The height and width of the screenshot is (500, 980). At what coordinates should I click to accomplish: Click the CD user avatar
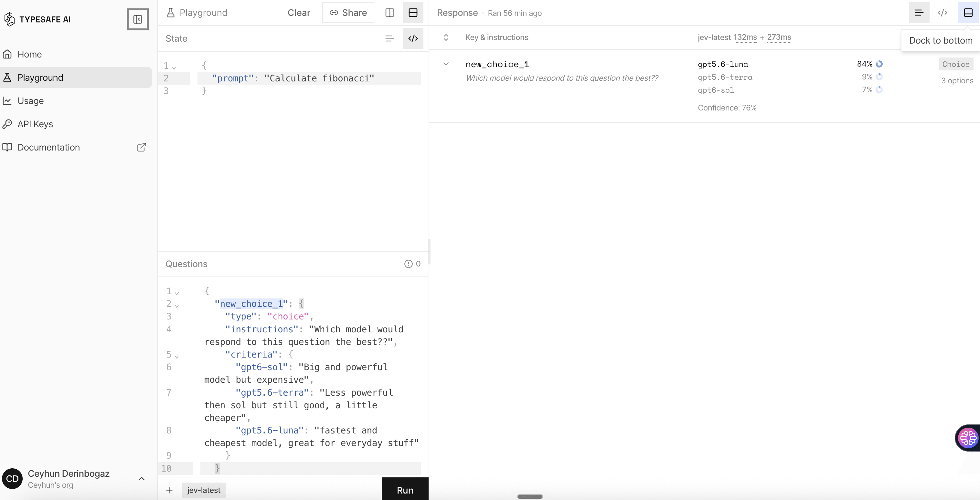click(12, 478)
